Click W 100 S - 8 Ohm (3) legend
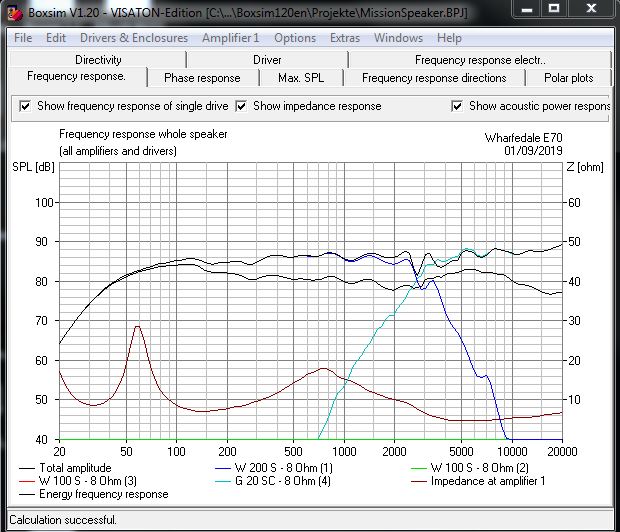 pyautogui.click(x=78, y=481)
